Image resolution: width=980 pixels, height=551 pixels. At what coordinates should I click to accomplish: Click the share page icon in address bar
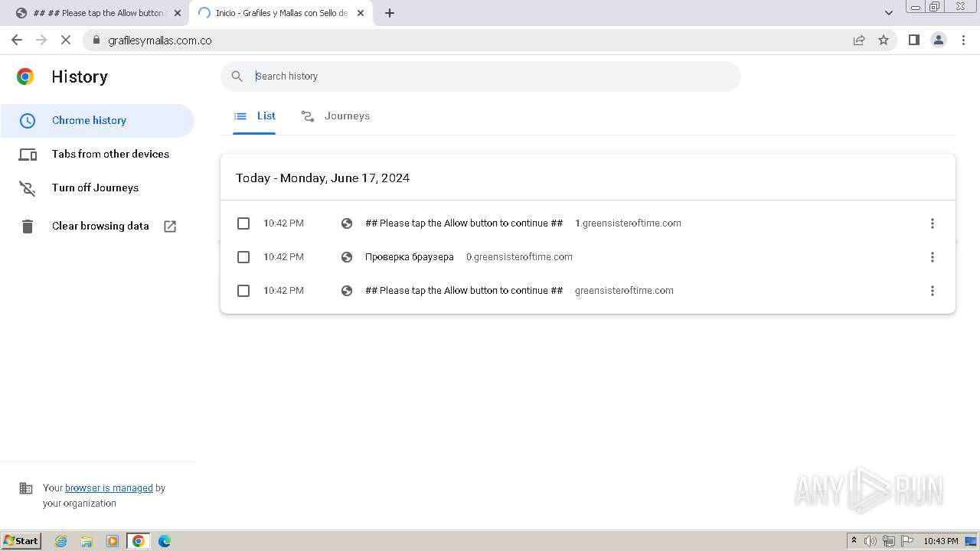coord(859,40)
